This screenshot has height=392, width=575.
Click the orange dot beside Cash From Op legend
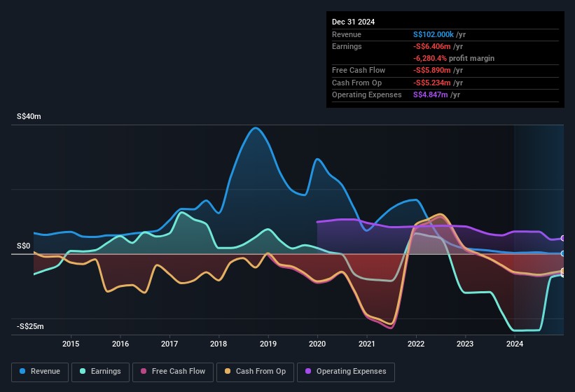[x=227, y=372]
